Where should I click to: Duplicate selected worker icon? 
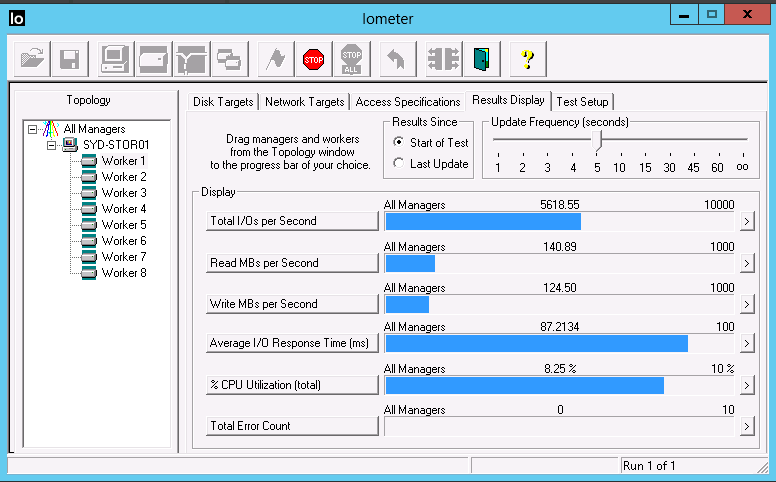(x=230, y=59)
